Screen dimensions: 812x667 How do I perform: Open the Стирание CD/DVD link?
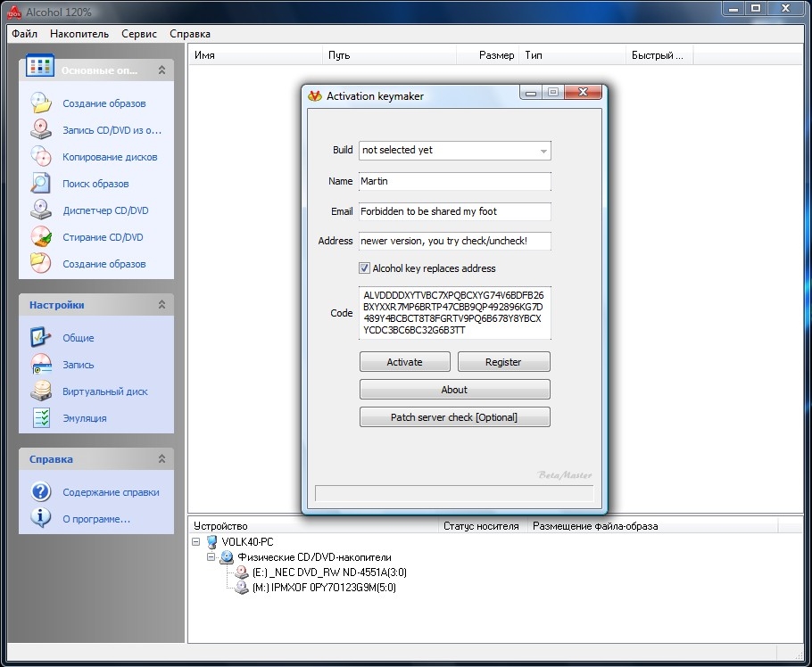coord(103,237)
